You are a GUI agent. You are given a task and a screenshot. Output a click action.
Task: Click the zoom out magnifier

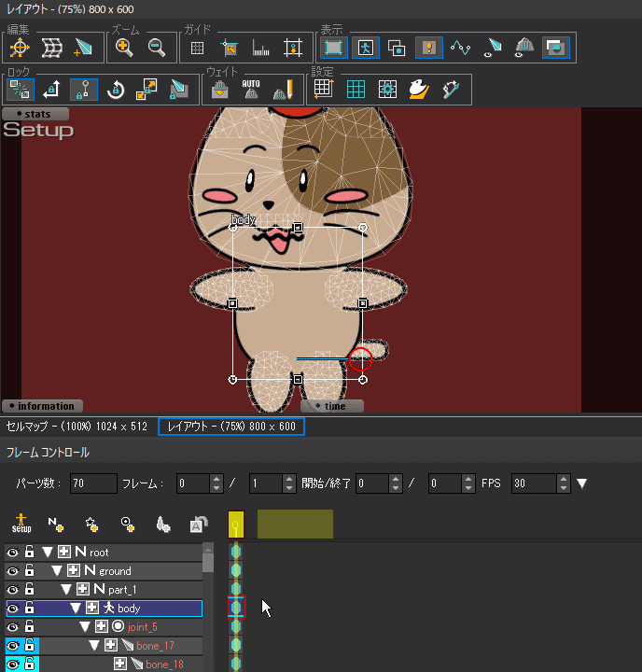click(x=157, y=48)
